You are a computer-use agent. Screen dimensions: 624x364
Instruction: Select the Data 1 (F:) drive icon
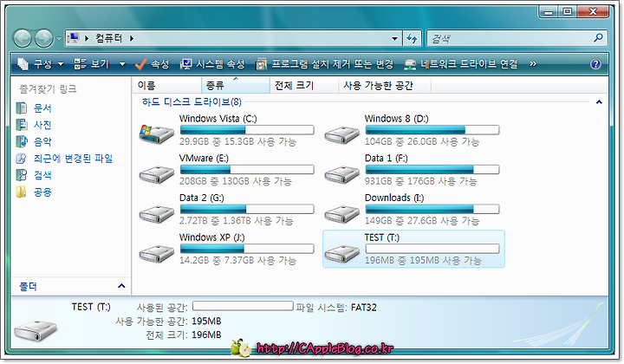click(x=341, y=174)
